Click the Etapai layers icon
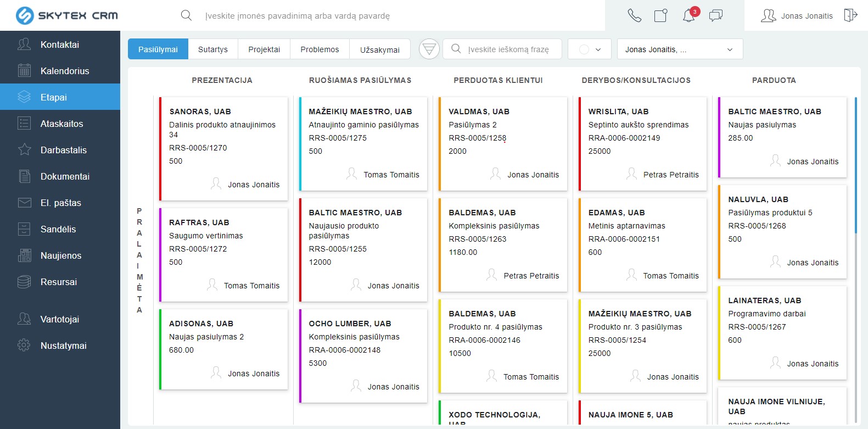 (24, 97)
